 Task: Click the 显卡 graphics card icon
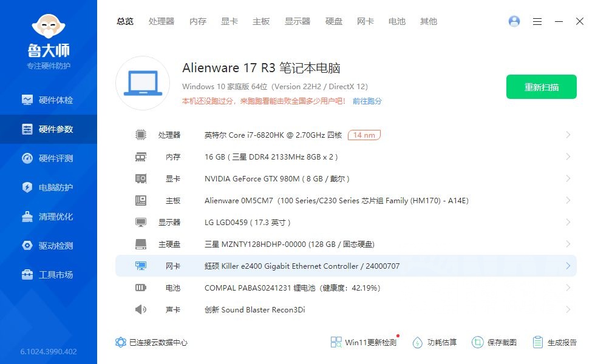click(x=141, y=178)
